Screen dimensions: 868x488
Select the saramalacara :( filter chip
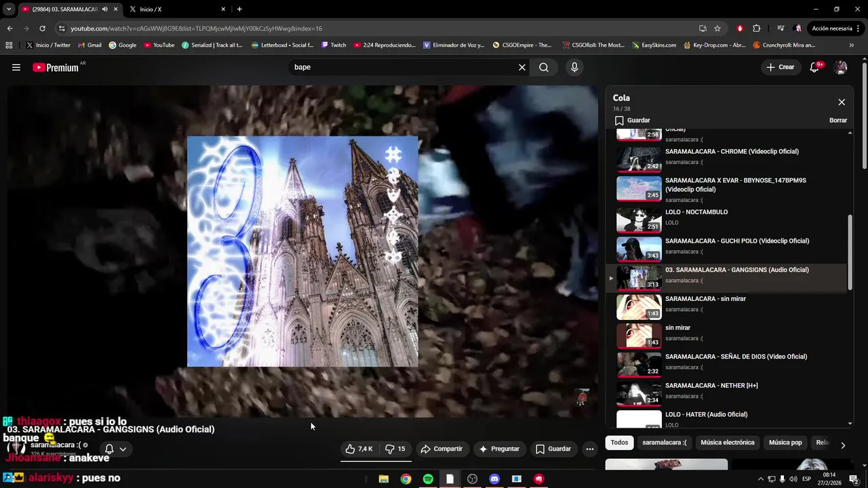tap(665, 443)
